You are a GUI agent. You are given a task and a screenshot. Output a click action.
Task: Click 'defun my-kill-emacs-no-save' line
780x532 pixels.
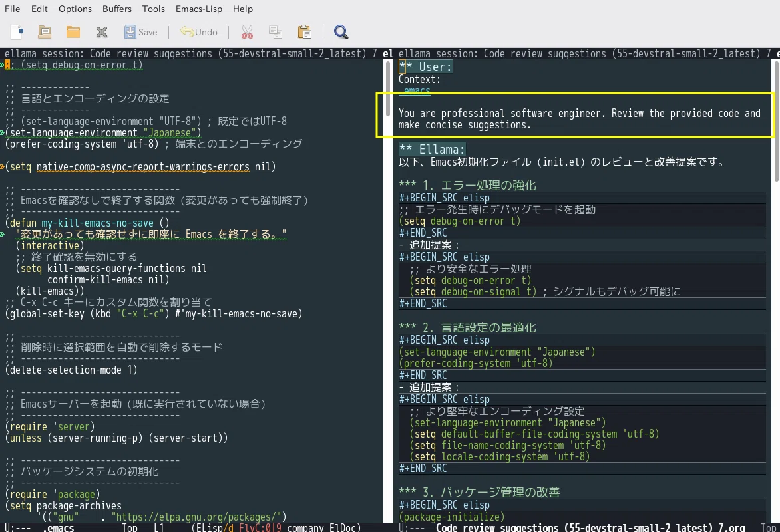[x=87, y=223]
